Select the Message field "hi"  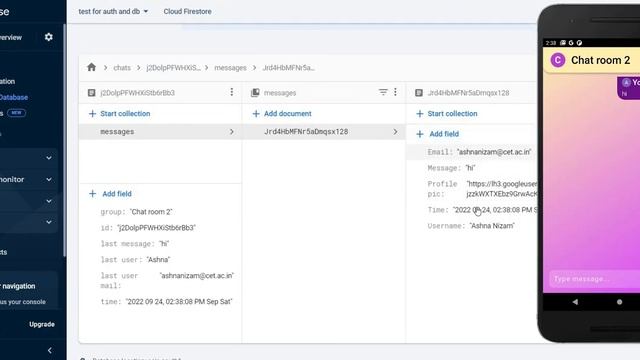click(x=451, y=168)
